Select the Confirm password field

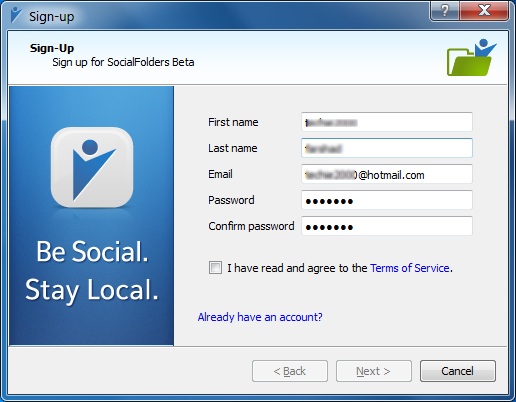tap(387, 226)
